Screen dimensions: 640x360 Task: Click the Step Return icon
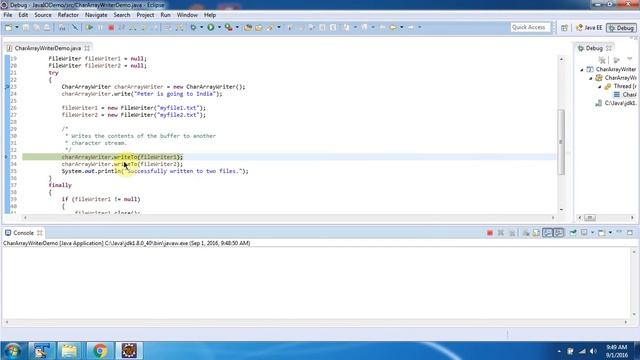(x=155, y=27)
